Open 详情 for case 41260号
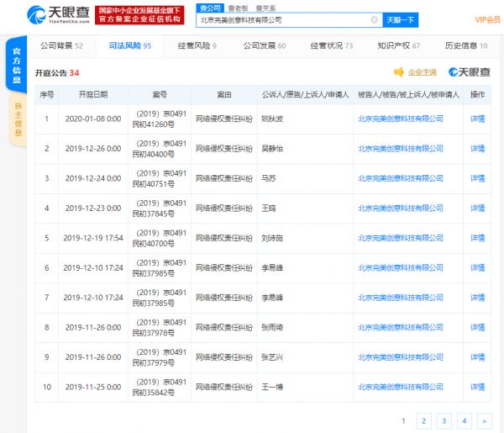The image size is (504, 433). point(477,119)
